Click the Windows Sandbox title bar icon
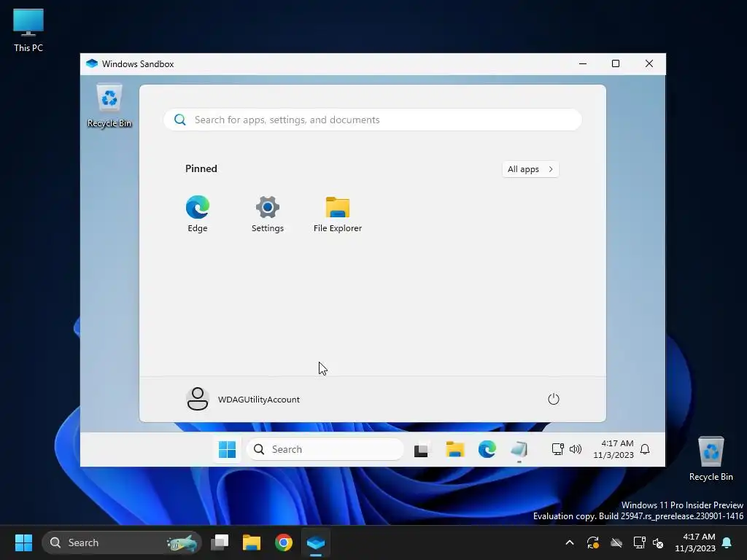 (x=92, y=64)
